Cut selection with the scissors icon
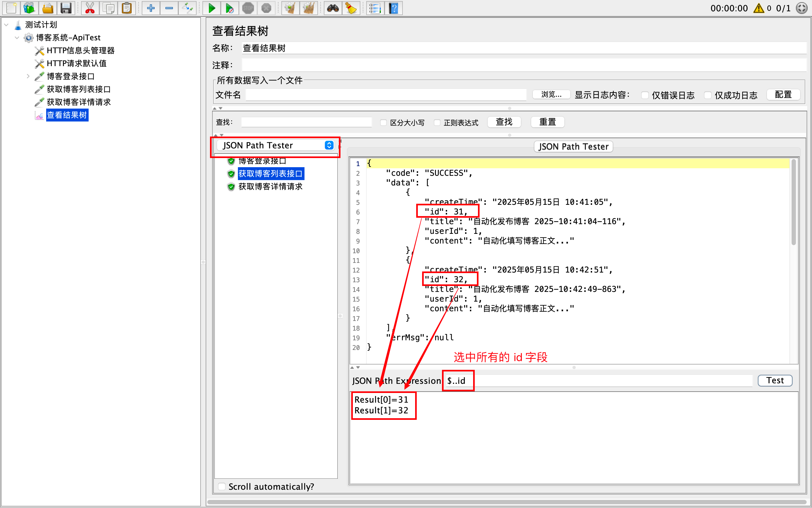This screenshot has width=812, height=508. click(x=90, y=8)
